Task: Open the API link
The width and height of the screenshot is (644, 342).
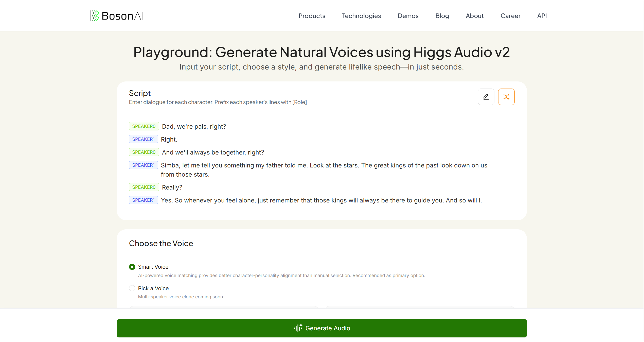Action: tap(542, 16)
